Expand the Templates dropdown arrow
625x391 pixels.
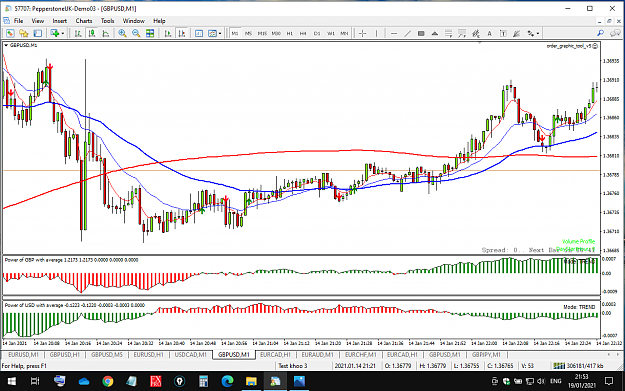220,33
